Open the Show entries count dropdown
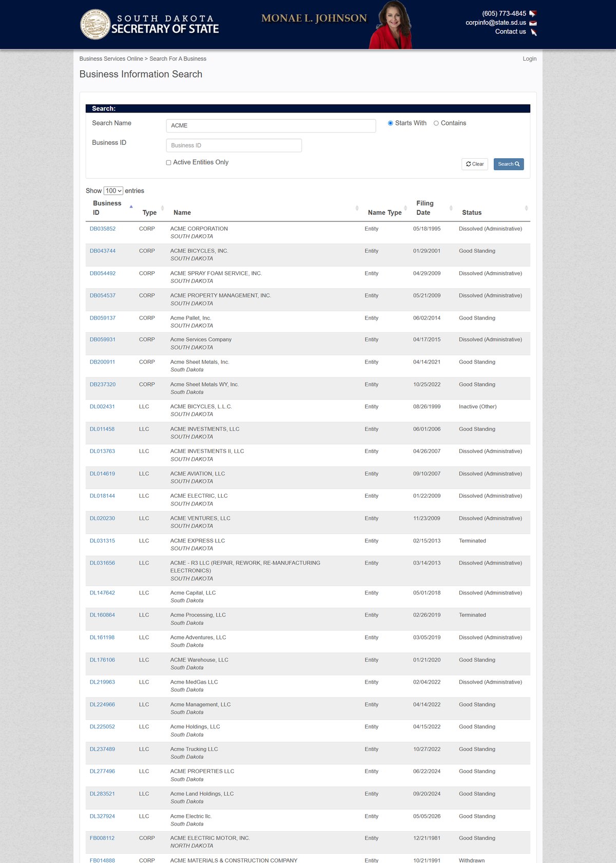This screenshot has width=616, height=863. click(113, 191)
